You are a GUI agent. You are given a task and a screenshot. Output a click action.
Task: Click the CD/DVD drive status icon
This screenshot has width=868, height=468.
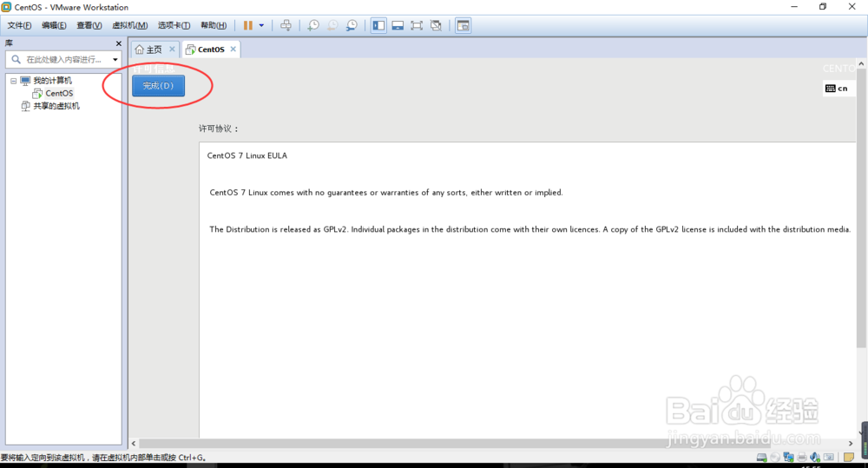775,458
